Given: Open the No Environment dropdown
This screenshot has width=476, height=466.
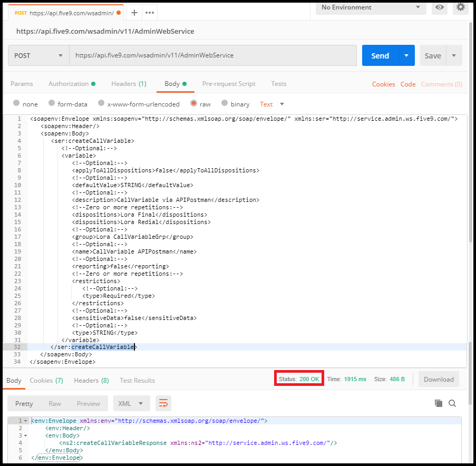Looking at the screenshot, I should 371,7.
